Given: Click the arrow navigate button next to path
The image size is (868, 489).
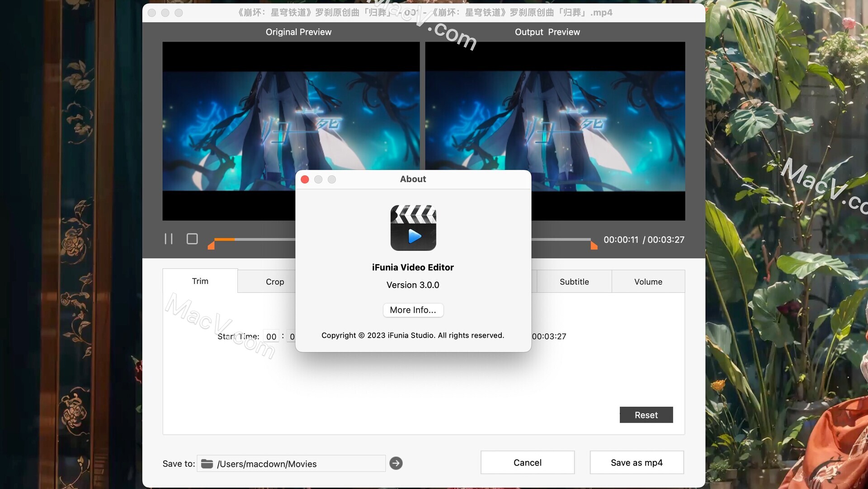Looking at the screenshot, I should click(x=395, y=463).
